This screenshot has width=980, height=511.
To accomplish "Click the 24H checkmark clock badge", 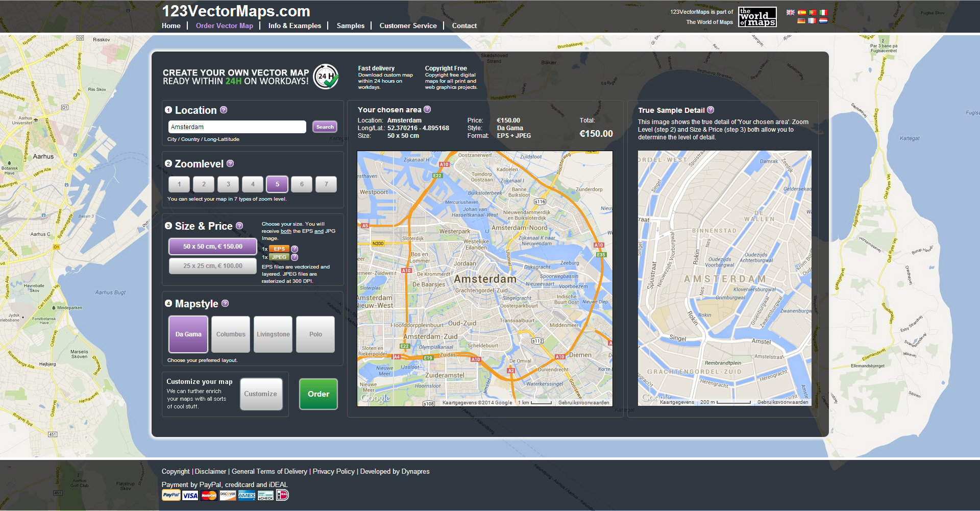I will tap(326, 77).
